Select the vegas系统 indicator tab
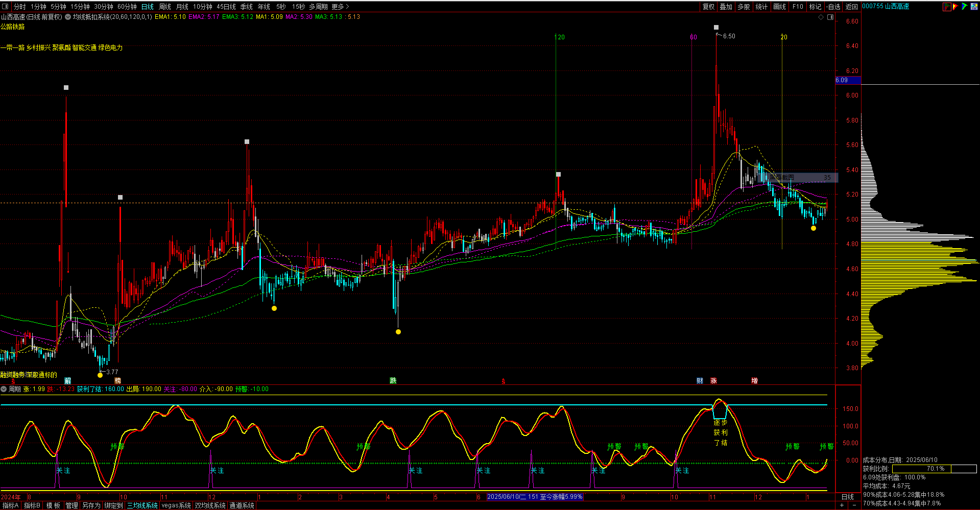The height and width of the screenshot is (510, 980). click(x=176, y=505)
